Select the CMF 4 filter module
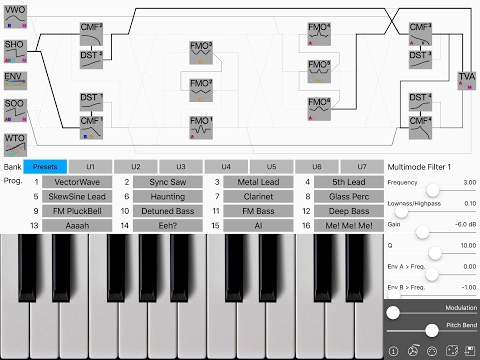 [x=420, y=127]
